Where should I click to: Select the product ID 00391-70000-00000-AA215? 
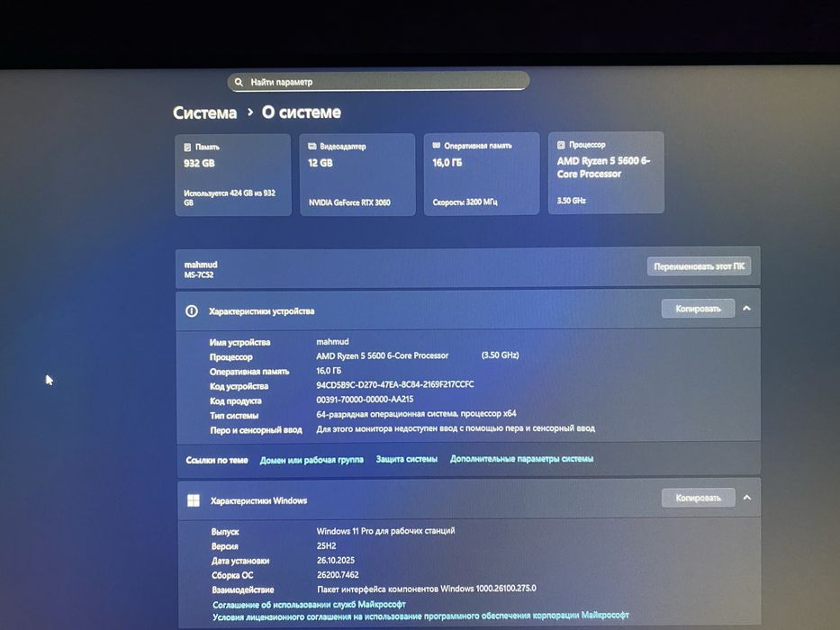pos(365,399)
